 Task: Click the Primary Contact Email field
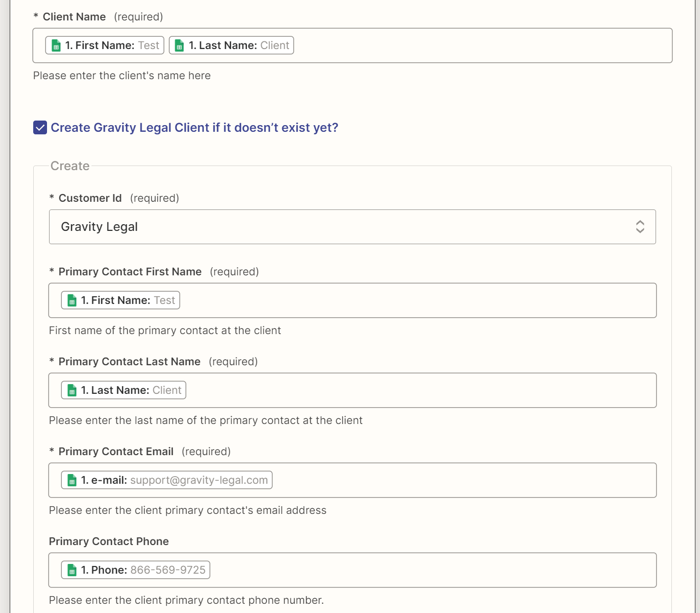pos(353,480)
